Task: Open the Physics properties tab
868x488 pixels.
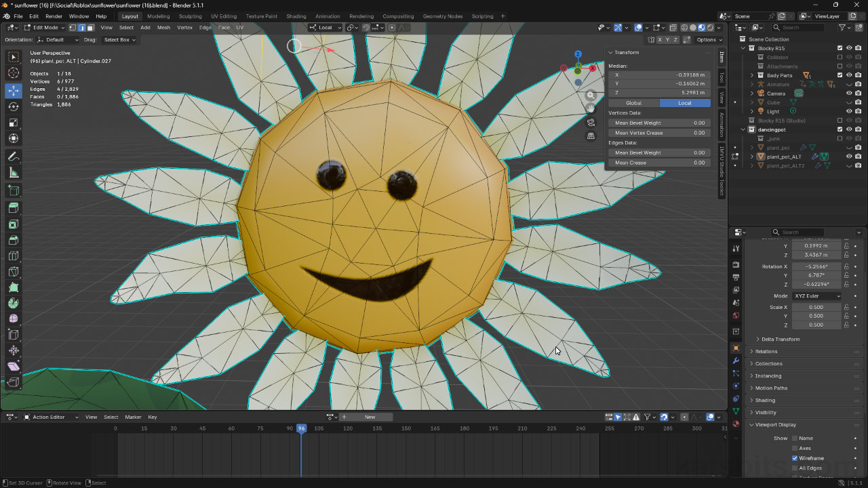Action: click(736, 386)
